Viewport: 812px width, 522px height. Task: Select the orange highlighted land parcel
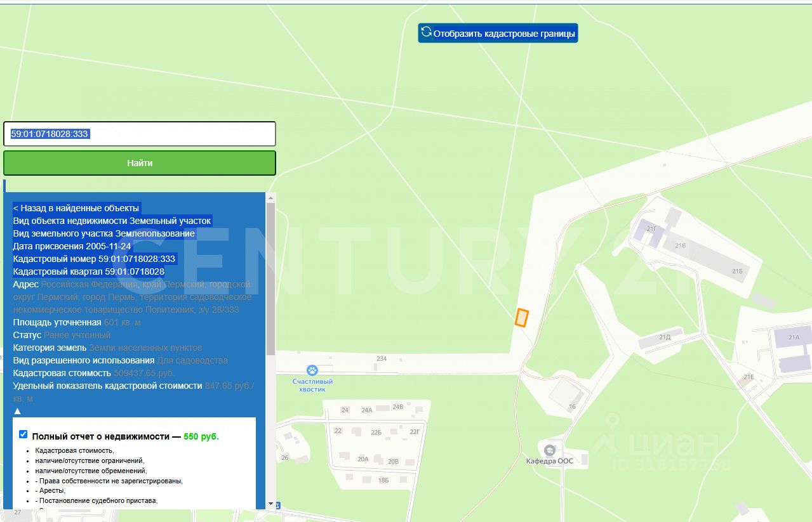(522, 317)
